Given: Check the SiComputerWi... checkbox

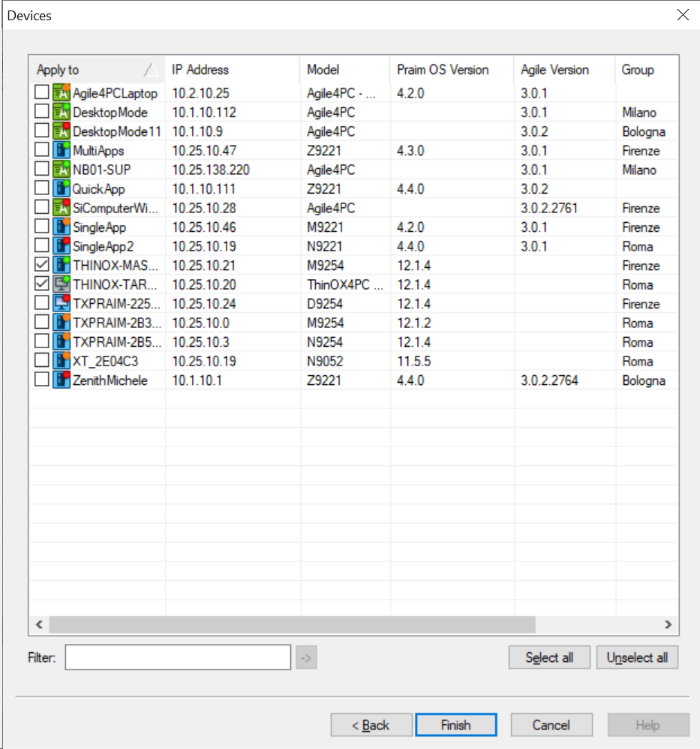Looking at the screenshot, I should tap(41, 206).
